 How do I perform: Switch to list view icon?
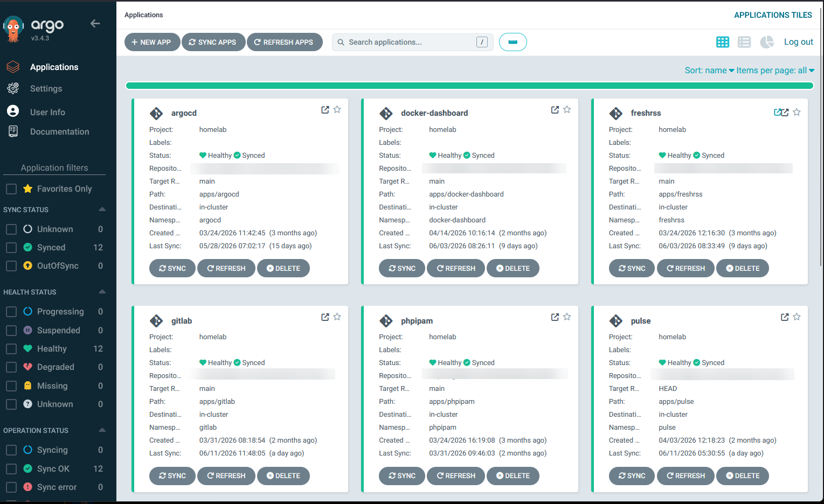(744, 42)
